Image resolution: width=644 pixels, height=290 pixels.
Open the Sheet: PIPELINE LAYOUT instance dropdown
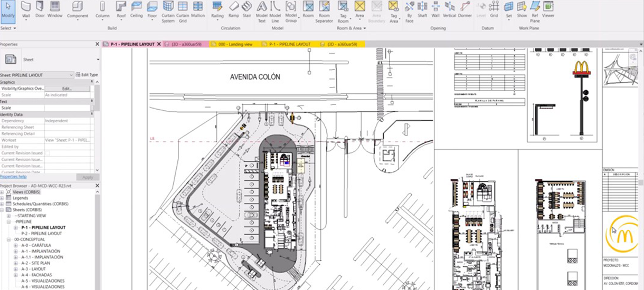point(71,75)
